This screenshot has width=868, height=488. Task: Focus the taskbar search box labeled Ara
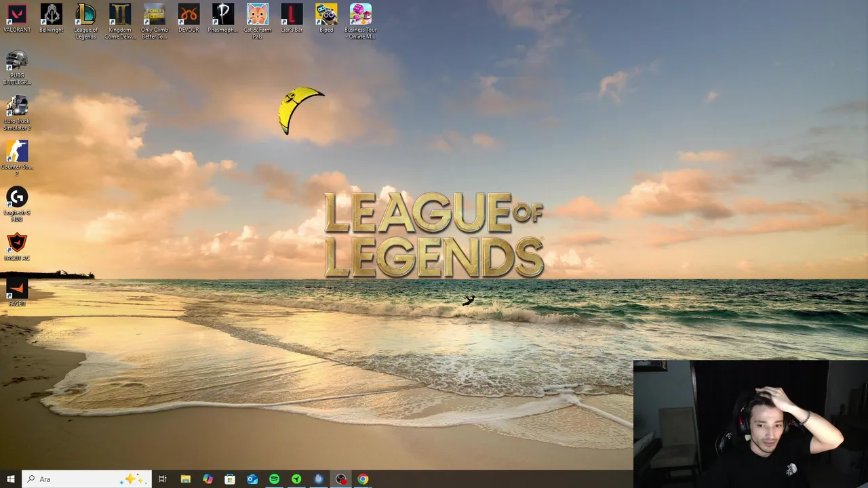[x=86, y=479]
